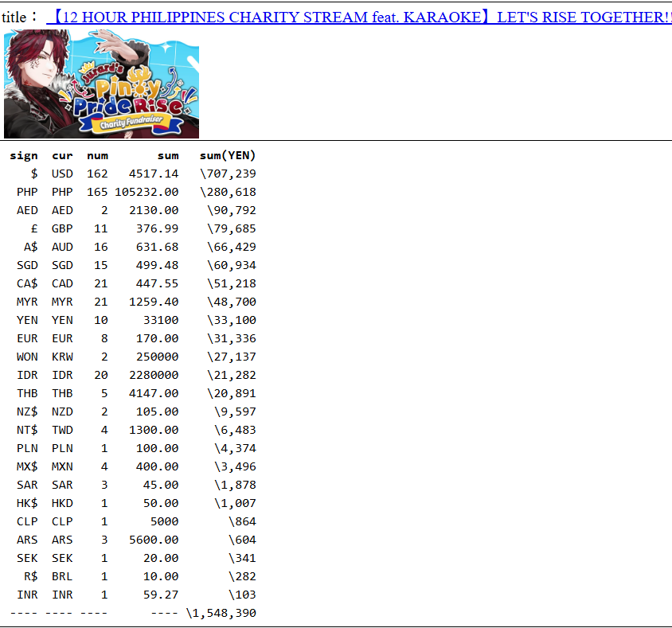This screenshot has height=628, width=672.
Task: Click the yen amount \90,792
Action: 232,210
